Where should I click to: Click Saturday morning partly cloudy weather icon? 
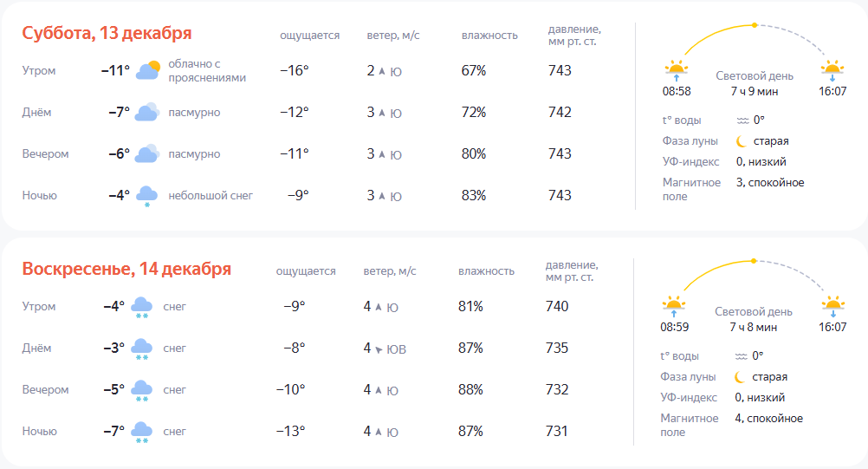tap(148, 70)
